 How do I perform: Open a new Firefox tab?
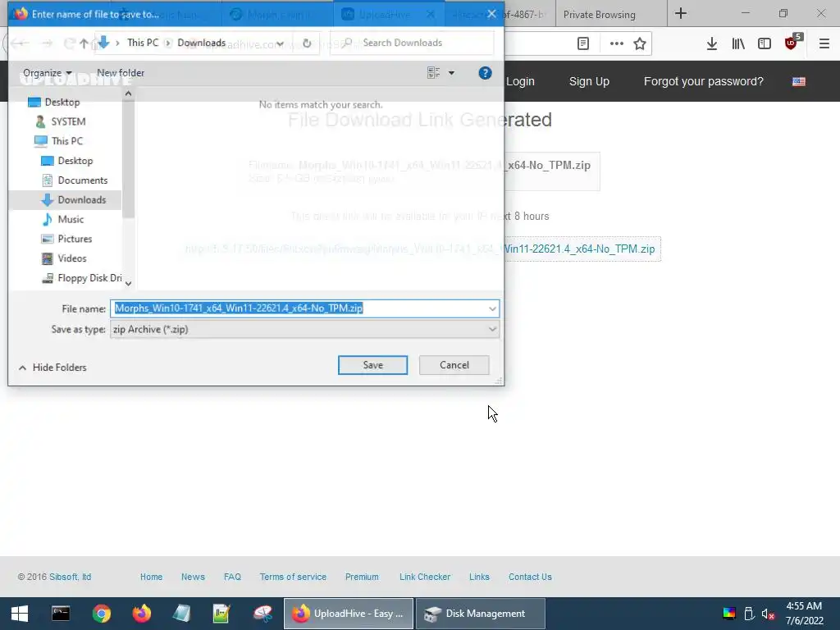[681, 13]
